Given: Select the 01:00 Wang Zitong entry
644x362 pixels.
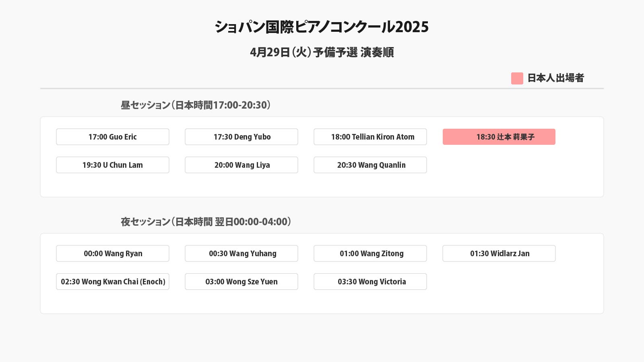Looking at the screenshot, I should pos(370,253).
